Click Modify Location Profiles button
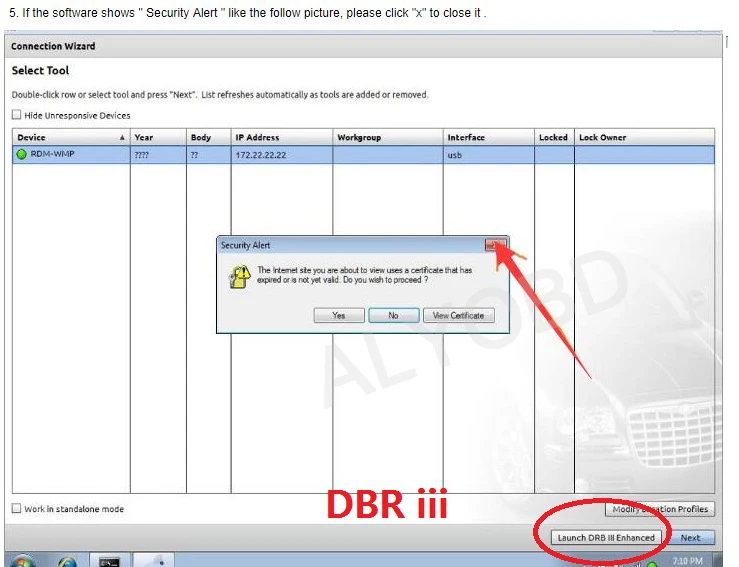The width and height of the screenshot is (739, 567). pos(660,509)
